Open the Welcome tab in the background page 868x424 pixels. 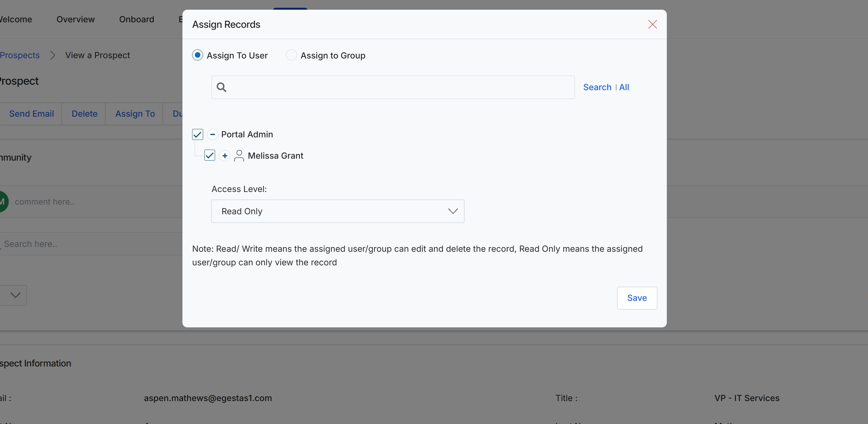click(x=15, y=19)
